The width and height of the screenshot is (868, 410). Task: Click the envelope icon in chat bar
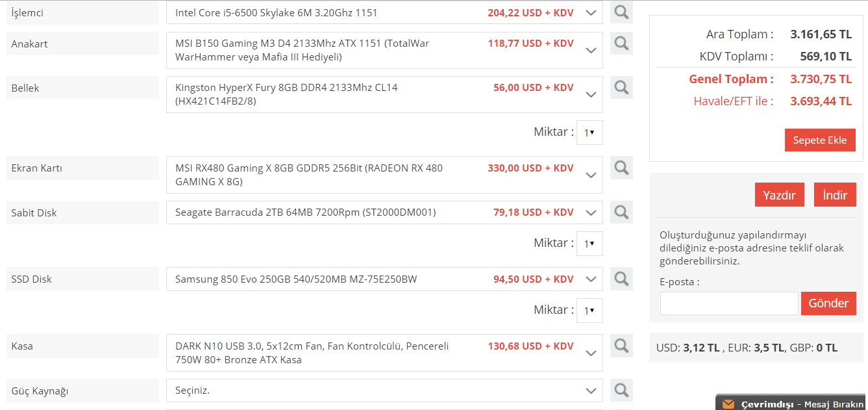tap(728, 404)
